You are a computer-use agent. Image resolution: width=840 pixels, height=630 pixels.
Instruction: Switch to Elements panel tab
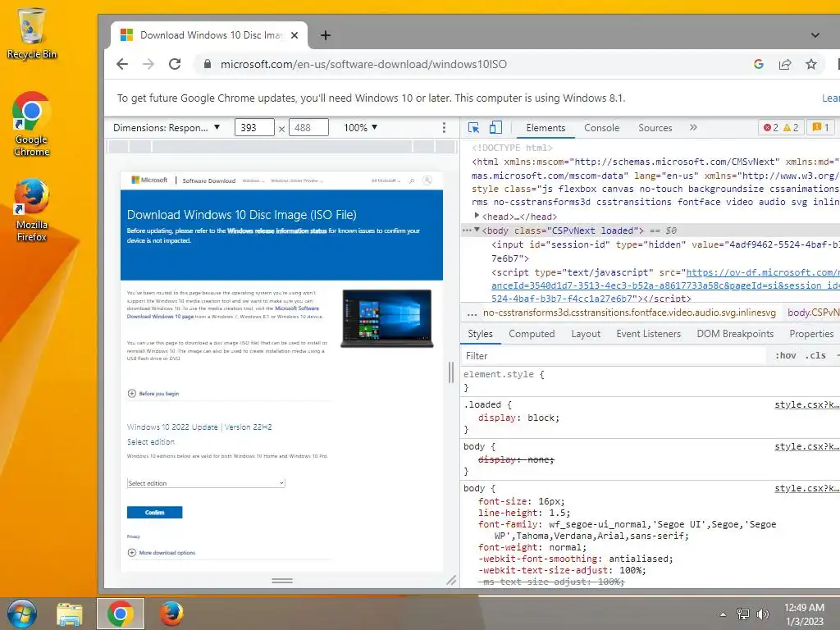pyautogui.click(x=546, y=127)
